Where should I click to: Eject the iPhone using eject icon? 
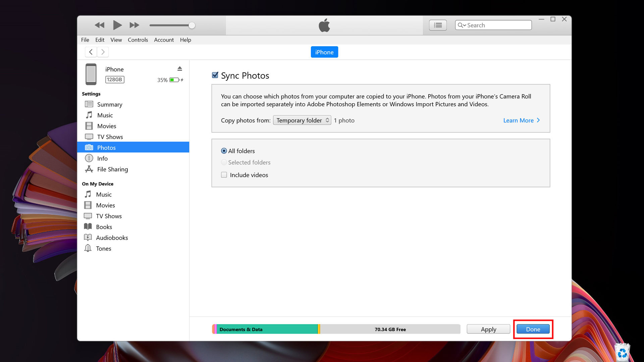click(180, 69)
